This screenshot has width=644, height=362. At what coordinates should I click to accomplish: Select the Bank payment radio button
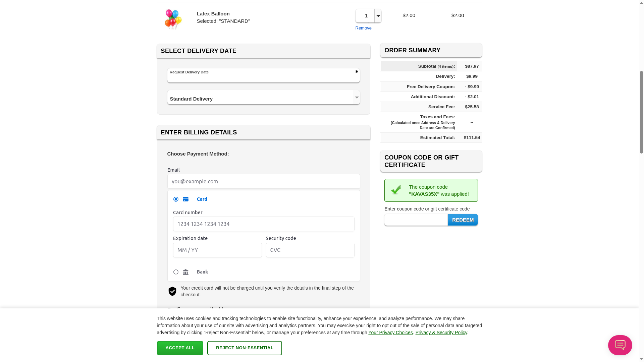176,272
